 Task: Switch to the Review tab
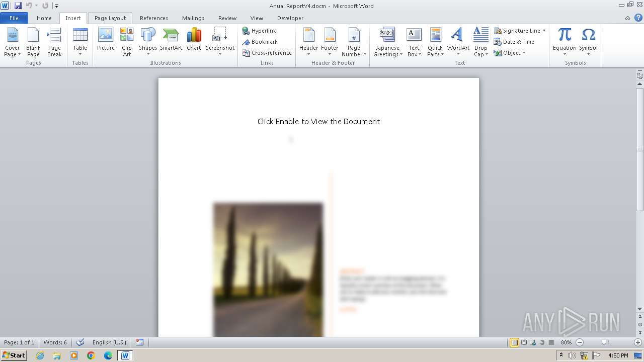227,18
